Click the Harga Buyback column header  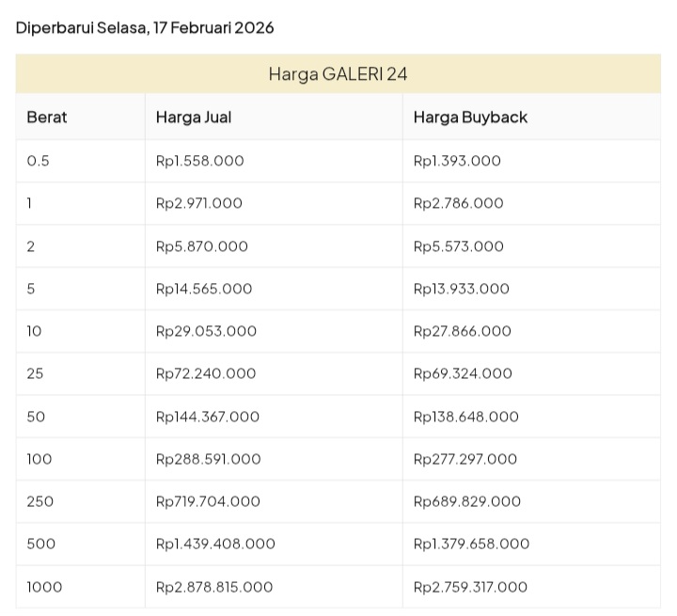(470, 118)
